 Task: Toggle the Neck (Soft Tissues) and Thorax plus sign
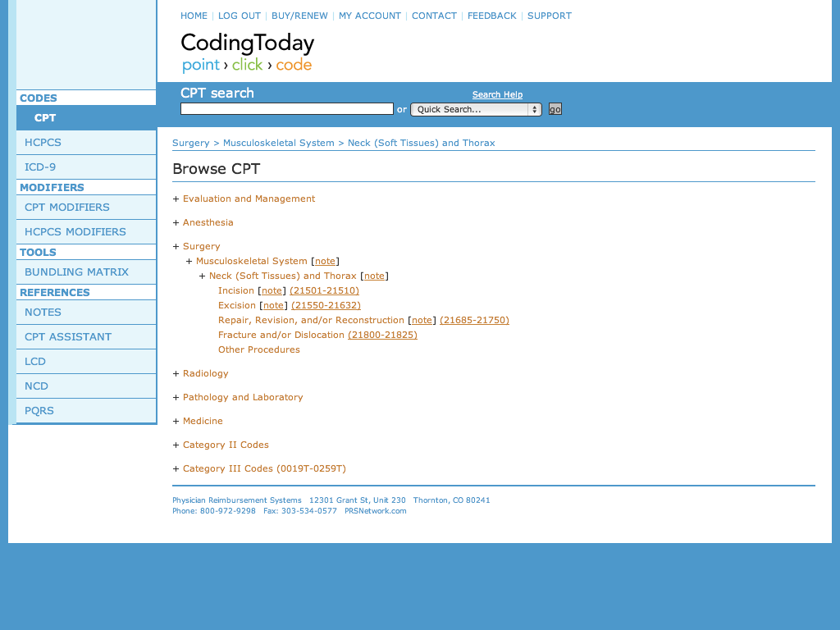pyautogui.click(x=202, y=276)
